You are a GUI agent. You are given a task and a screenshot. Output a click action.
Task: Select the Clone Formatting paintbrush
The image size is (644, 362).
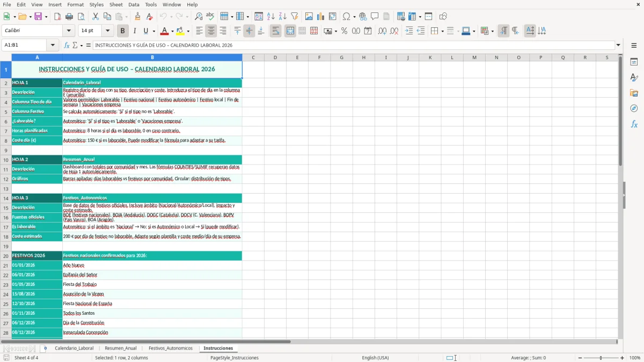[138, 17]
